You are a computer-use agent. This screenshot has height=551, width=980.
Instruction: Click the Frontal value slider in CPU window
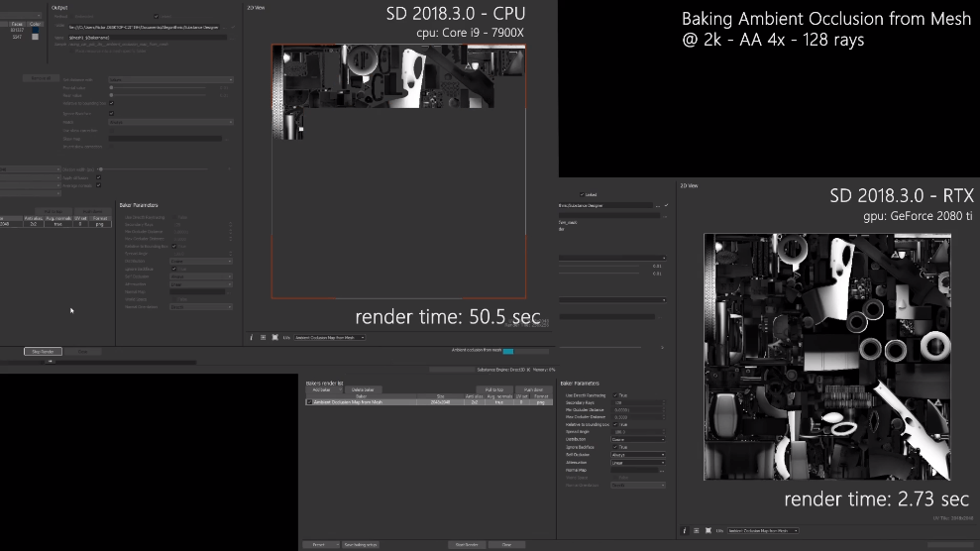[x=159, y=88]
